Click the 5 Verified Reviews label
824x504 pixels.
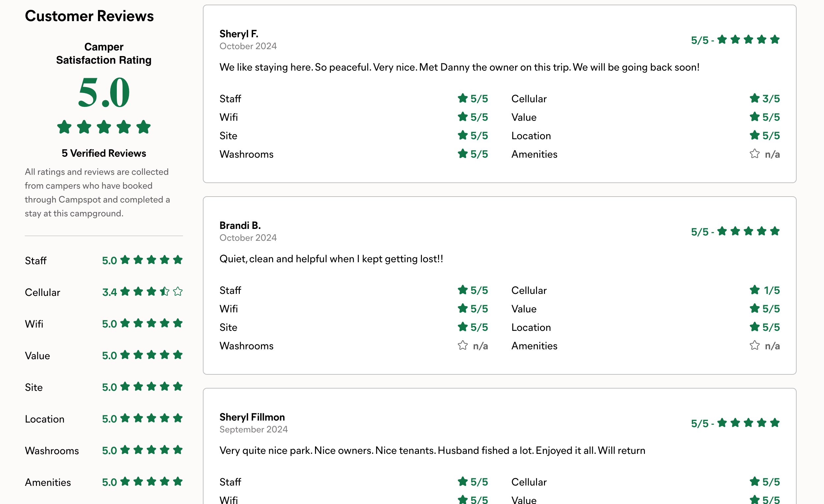point(104,153)
